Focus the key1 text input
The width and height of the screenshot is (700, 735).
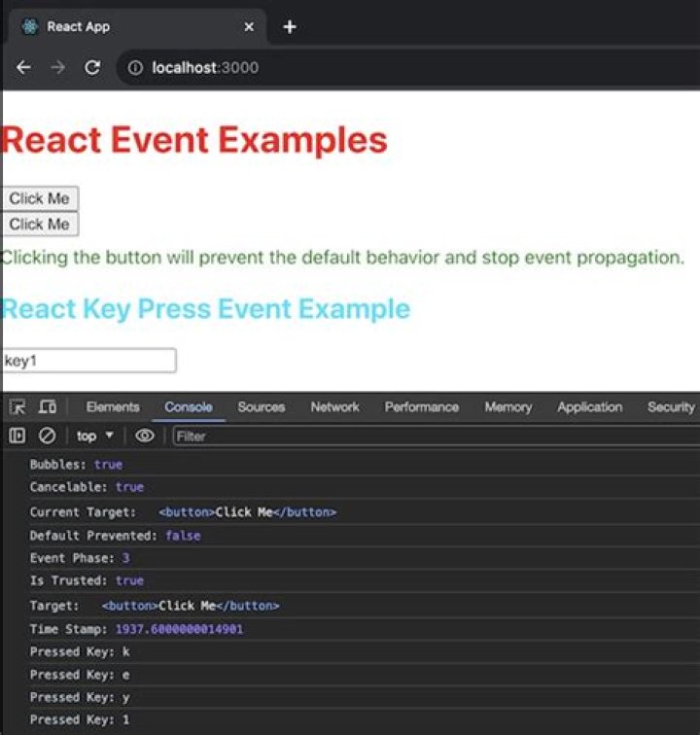tap(89, 361)
